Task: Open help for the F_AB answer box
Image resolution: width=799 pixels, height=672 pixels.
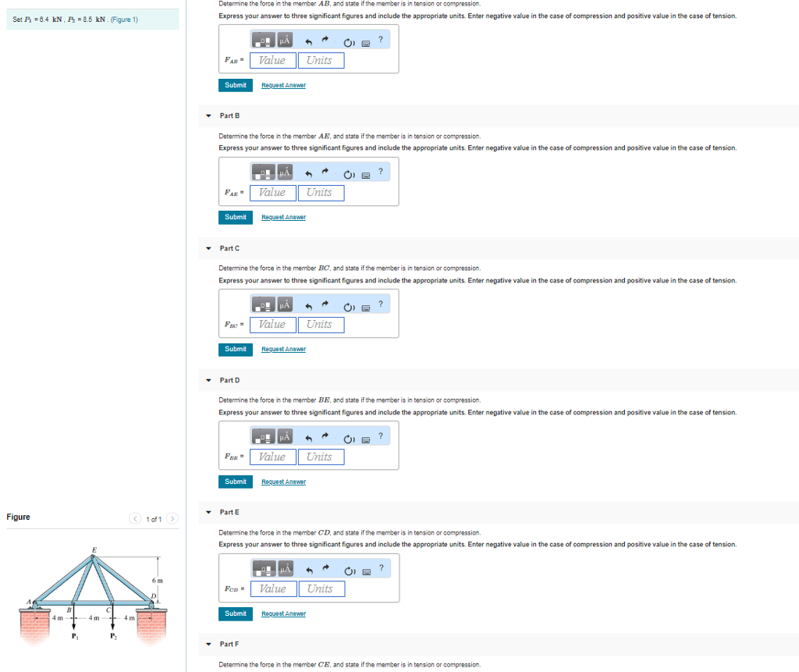Action: point(380,39)
